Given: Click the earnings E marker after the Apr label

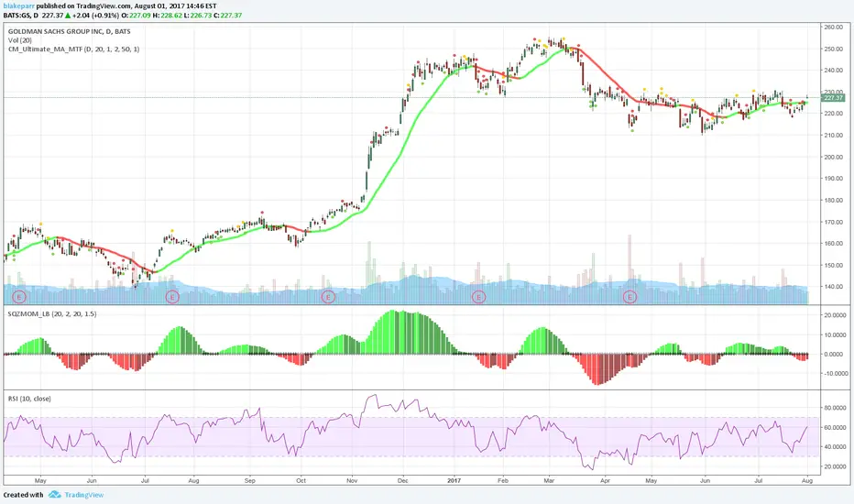Looking at the screenshot, I should (630, 297).
